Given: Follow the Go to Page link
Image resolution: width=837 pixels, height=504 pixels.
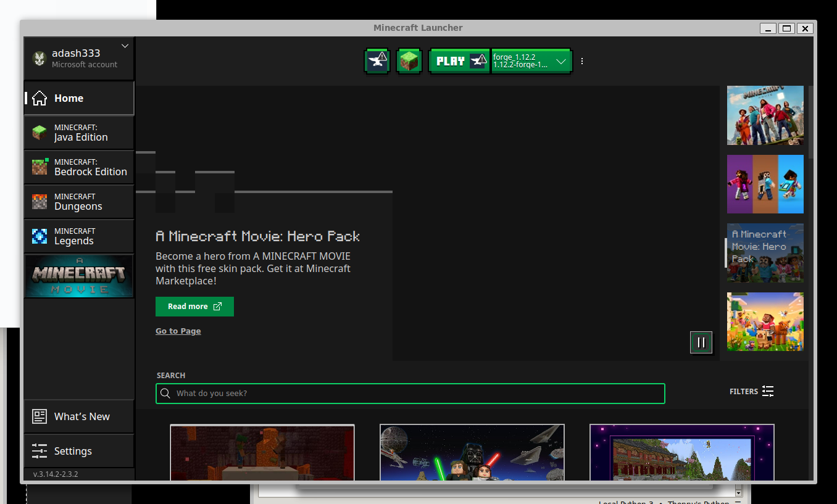Looking at the screenshot, I should (x=178, y=331).
